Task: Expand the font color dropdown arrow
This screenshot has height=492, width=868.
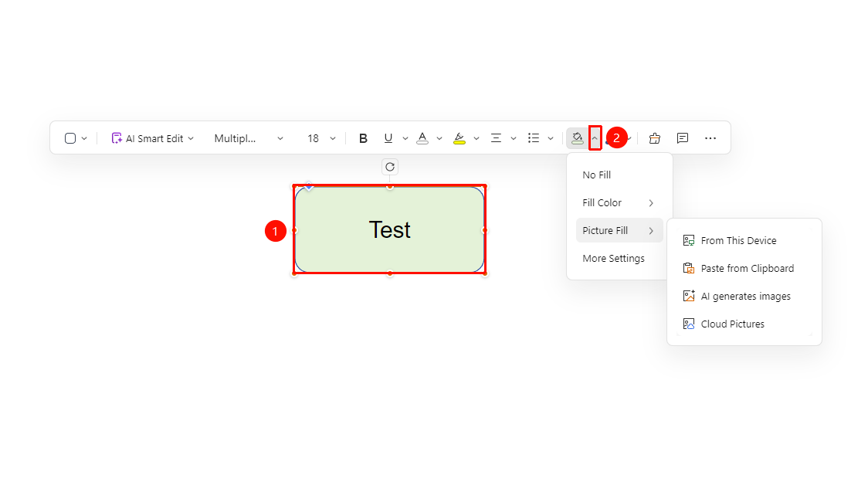Action: (439, 138)
